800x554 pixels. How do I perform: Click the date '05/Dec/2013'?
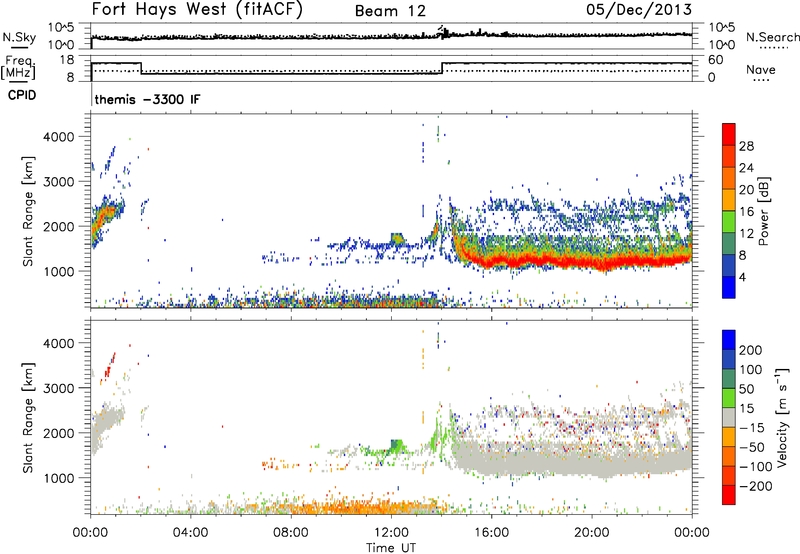(x=639, y=10)
